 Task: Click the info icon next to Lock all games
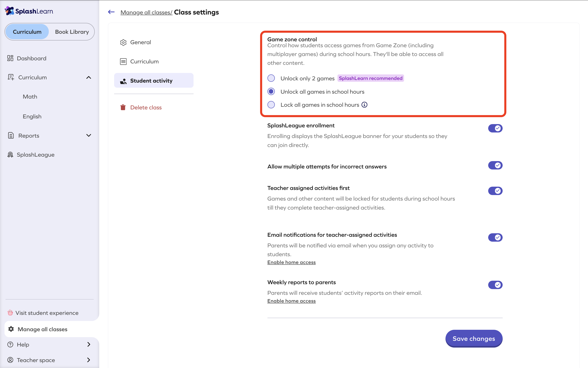364,105
